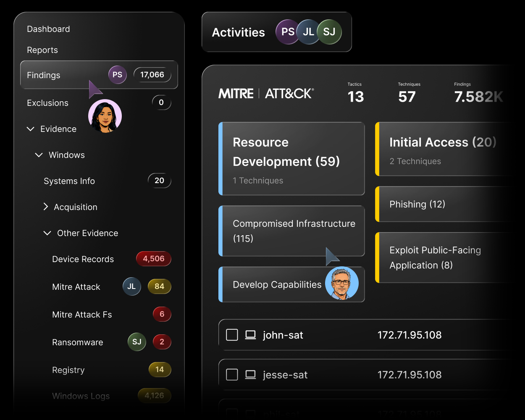This screenshot has height=420, width=525.
Task: Click the SJ badge next to Ransomware
Action: tap(137, 342)
